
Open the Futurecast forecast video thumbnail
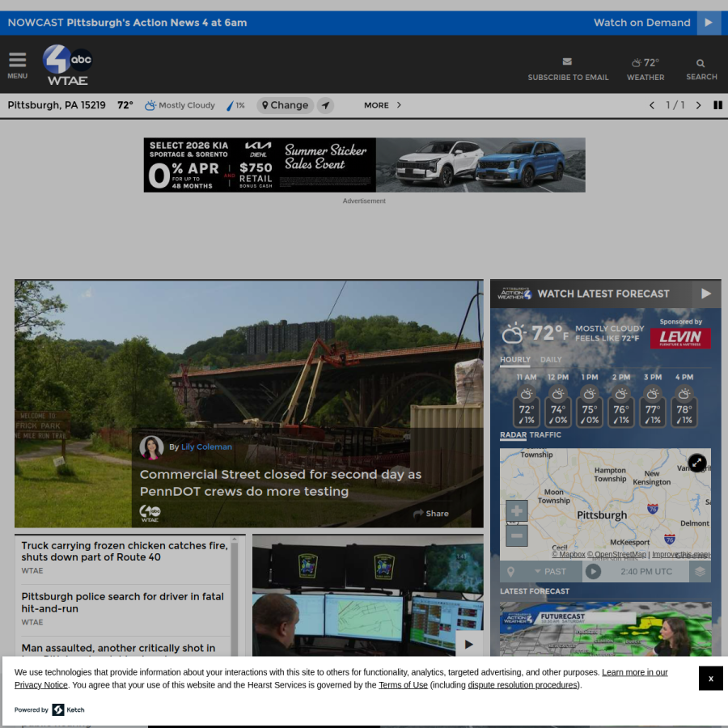[x=605, y=629]
